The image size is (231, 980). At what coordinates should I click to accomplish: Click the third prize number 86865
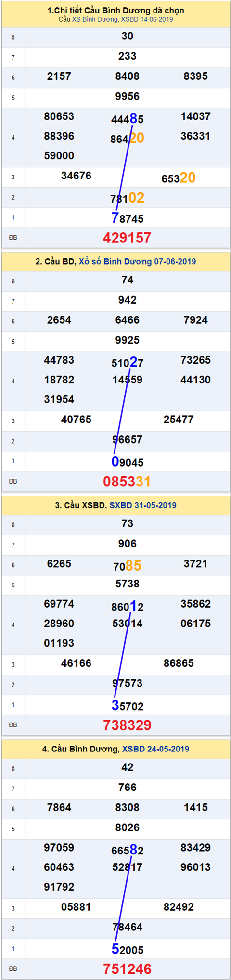click(179, 663)
